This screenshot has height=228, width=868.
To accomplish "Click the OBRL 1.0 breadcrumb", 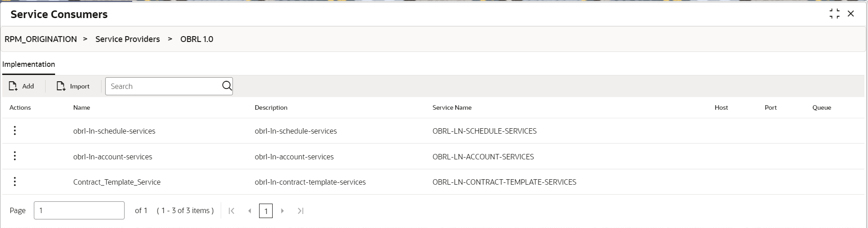I will coord(197,39).
